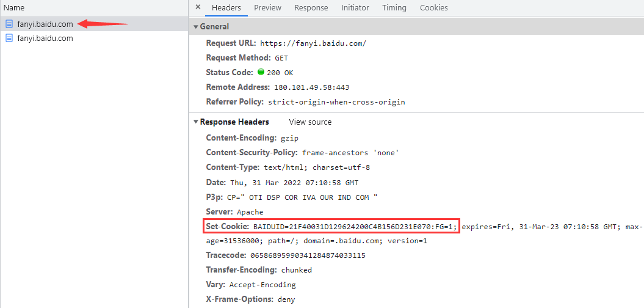
Task: Click the document icon of second request
Action: pyautogui.click(x=9, y=38)
